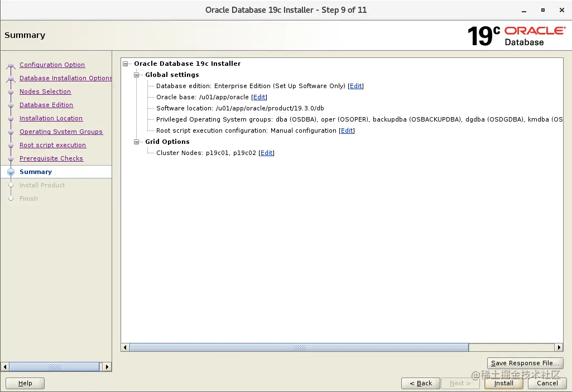Viewport: 572px width, 392px height.
Task: Return to Prerequisite Checks step
Action: [x=51, y=158]
